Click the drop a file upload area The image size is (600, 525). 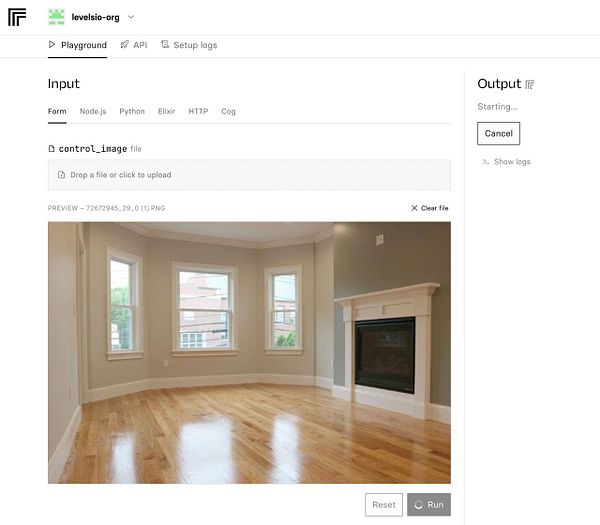click(x=249, y=175)
